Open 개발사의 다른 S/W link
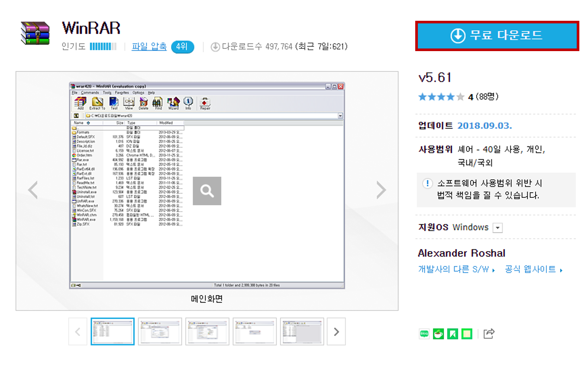This screenshot has width=588, height=365. point(456,269)
